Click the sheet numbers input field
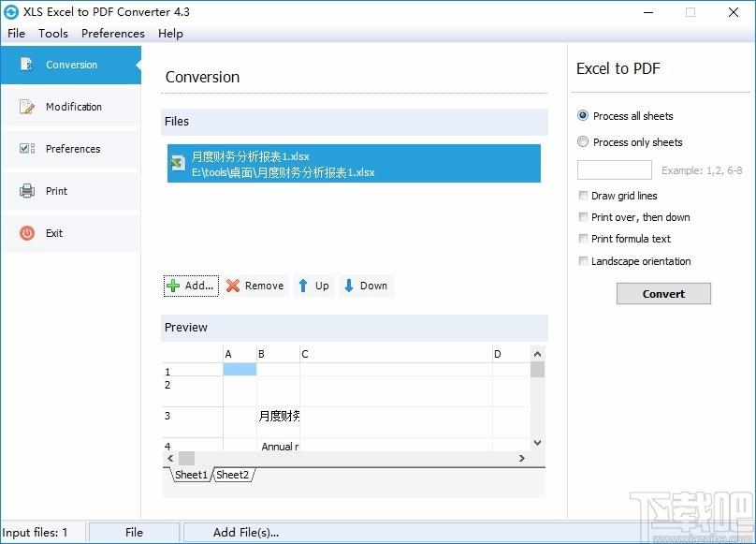The image size is (756, 544). [x=614, y=169]
